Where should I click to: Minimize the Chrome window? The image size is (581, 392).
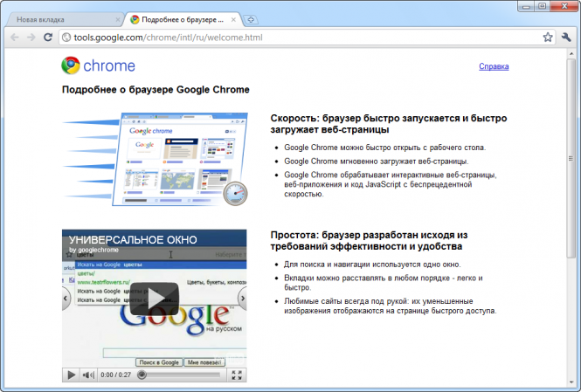coord(526,6)
